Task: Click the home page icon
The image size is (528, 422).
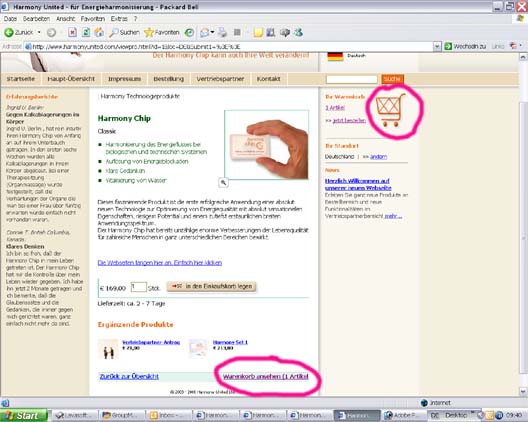Action: click(x=99, y=32)
